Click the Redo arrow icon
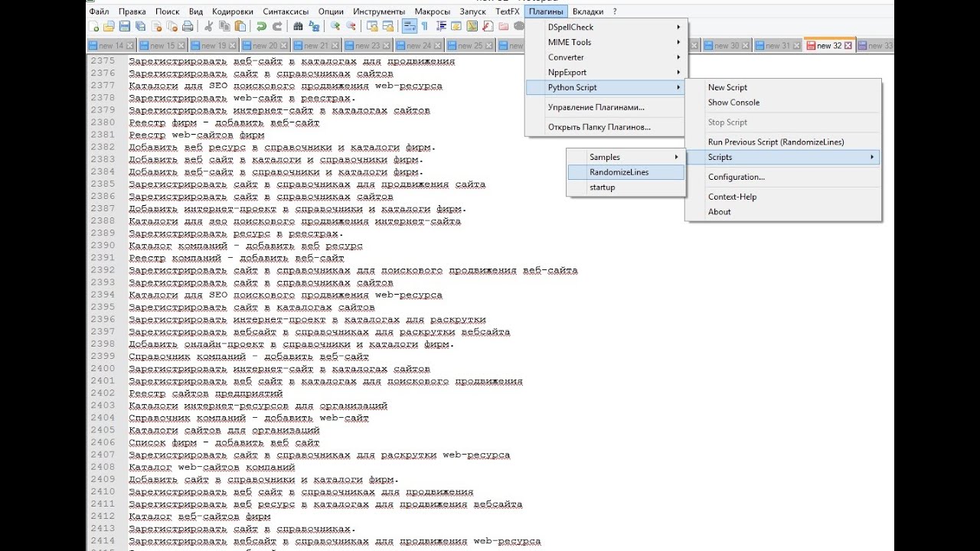The width and height of the screenshot is (980, 551). 276,27
